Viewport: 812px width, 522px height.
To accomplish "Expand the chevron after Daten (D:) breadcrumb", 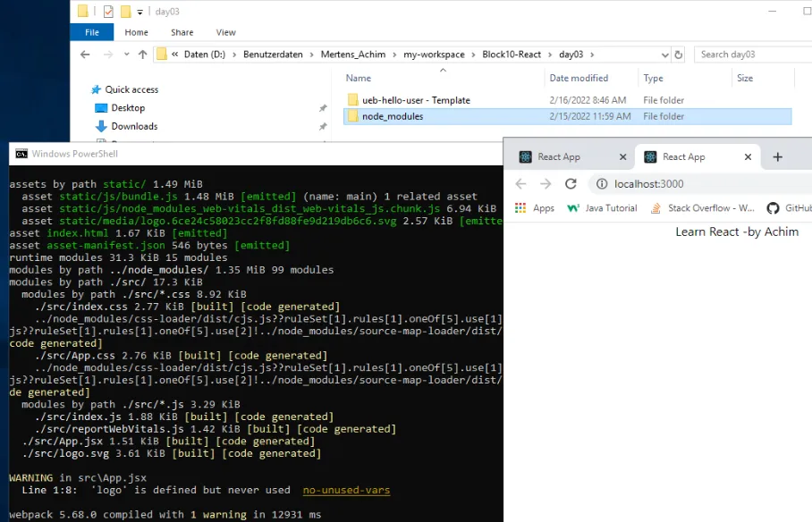I will pyautogui.click(x=234, y=55).
